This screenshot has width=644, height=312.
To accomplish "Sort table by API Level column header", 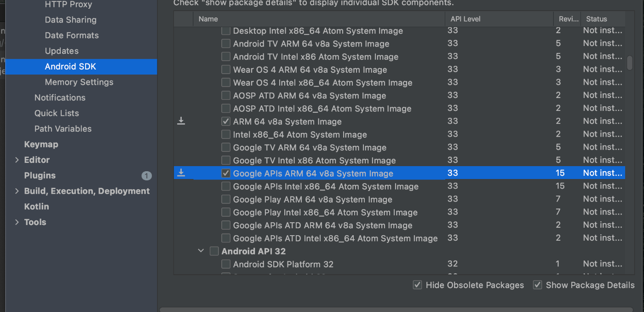I will point(499,19).
